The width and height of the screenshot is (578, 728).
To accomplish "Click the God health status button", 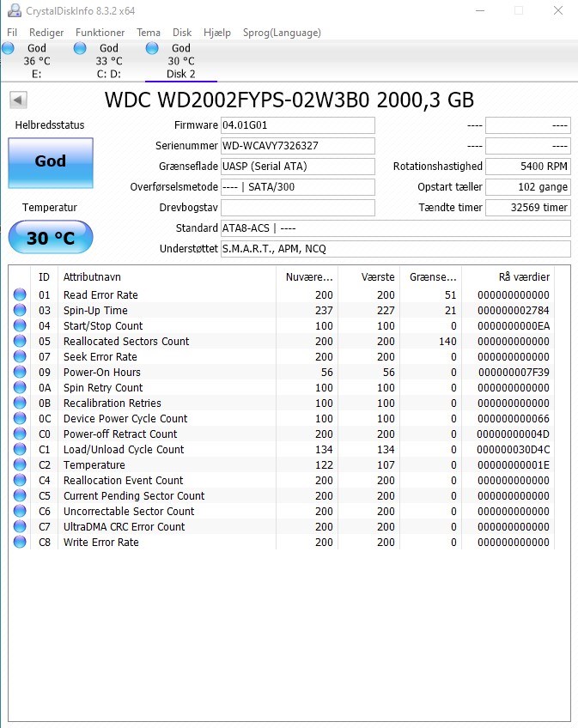I will pyautogui.click(x=50, y=161).
